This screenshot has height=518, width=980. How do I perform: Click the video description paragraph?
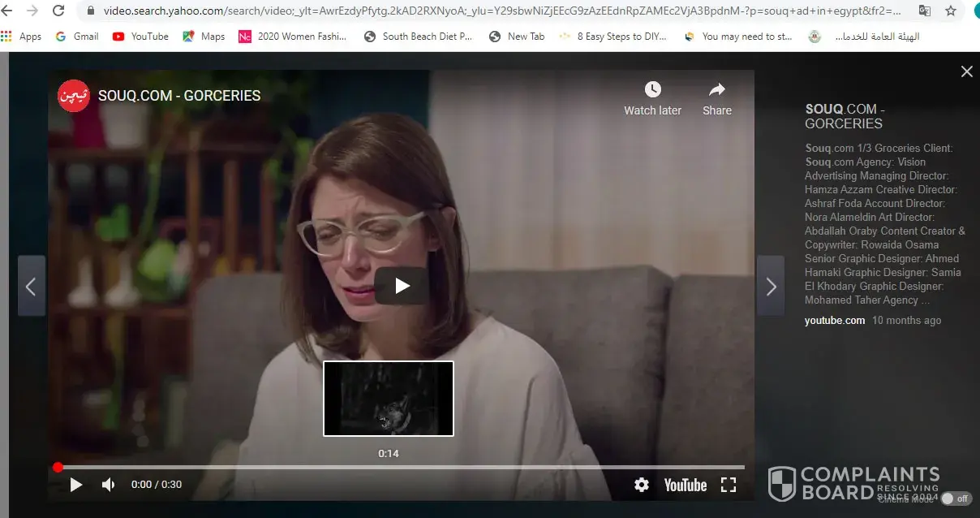(x=885, y=224)
